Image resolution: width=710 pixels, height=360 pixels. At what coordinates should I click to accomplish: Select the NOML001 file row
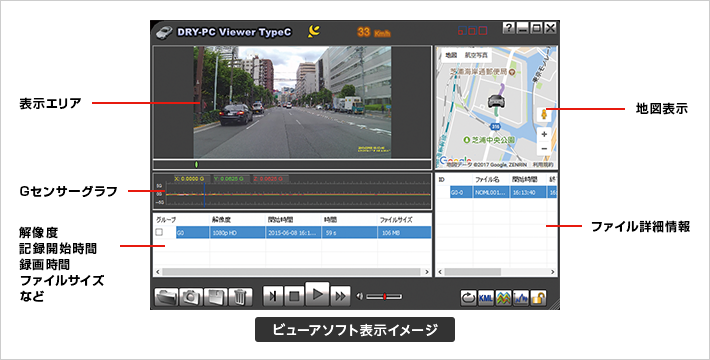coord(496,192)
